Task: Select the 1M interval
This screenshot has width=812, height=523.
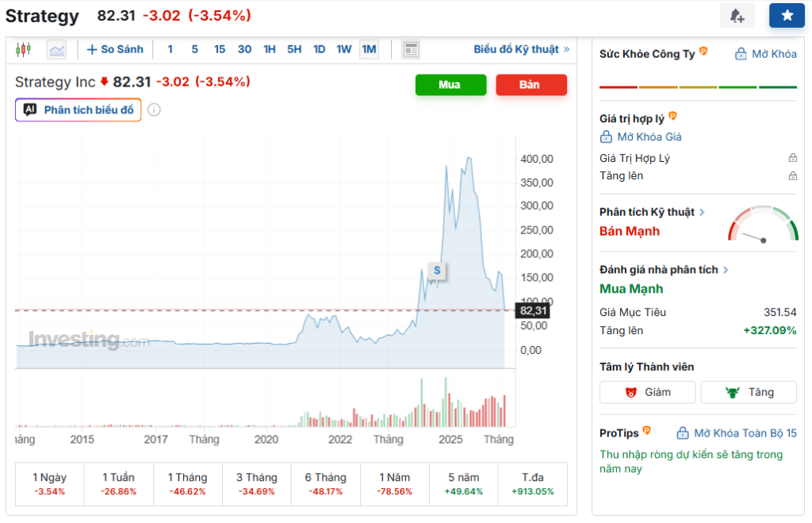Action: (x=370, y=49)
